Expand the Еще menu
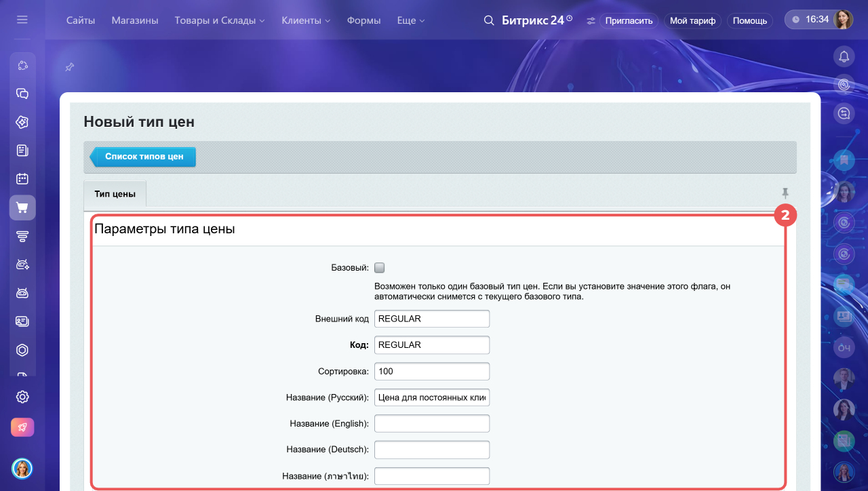The height and width of the screenshot is (491, 868). (411, 20)
